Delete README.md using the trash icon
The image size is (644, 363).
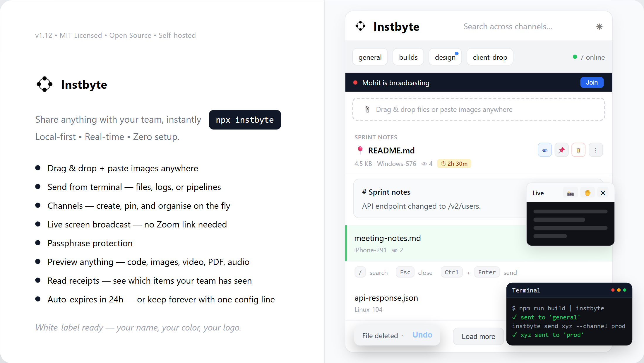[578, 150]
